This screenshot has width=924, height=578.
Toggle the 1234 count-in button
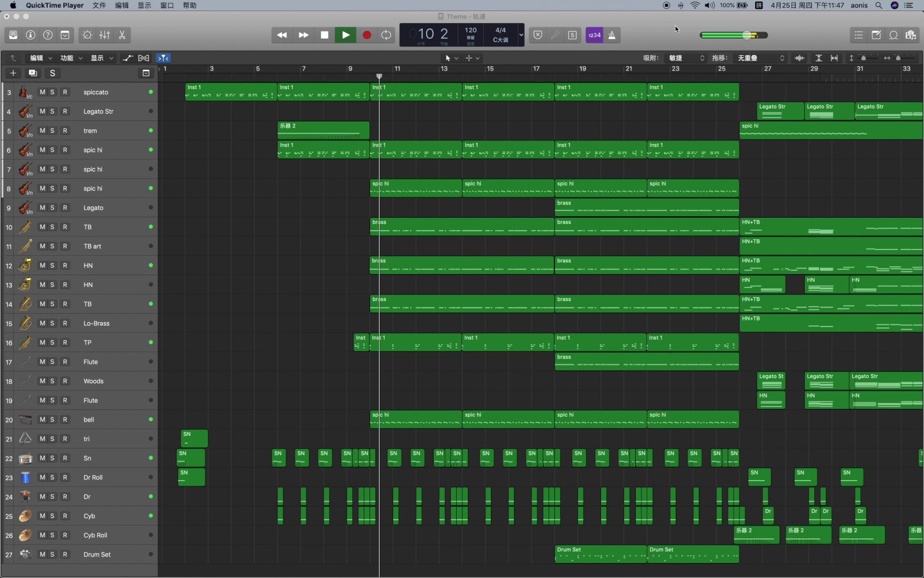click(x=595, y=35)
